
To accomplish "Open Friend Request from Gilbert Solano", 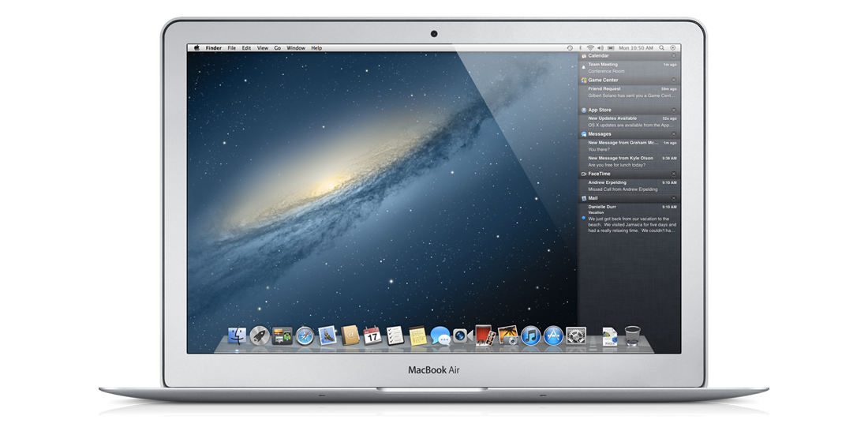I will tap(630, 92).
